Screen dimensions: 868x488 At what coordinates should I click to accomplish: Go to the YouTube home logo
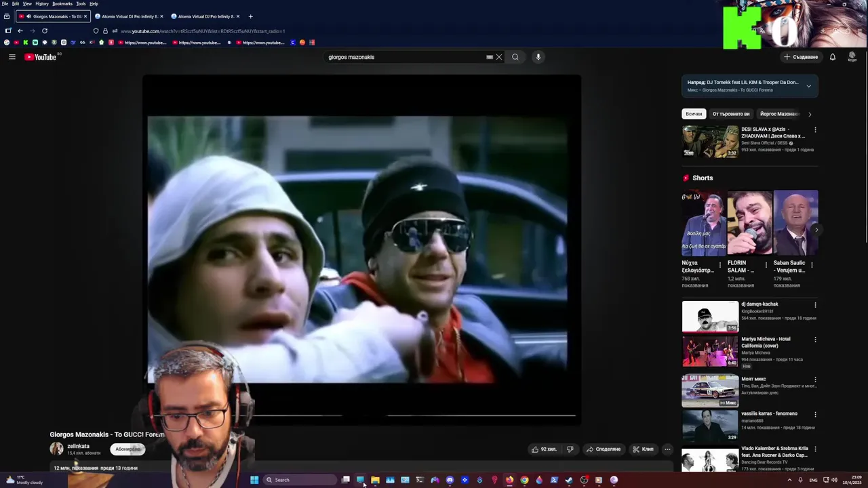[40, 57]
